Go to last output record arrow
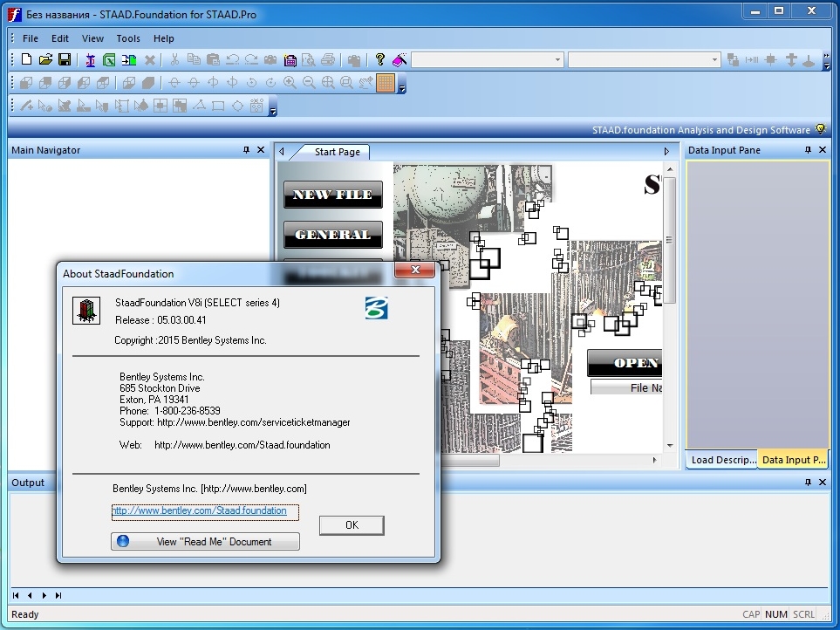840x630 pixels. click(58, 595)
